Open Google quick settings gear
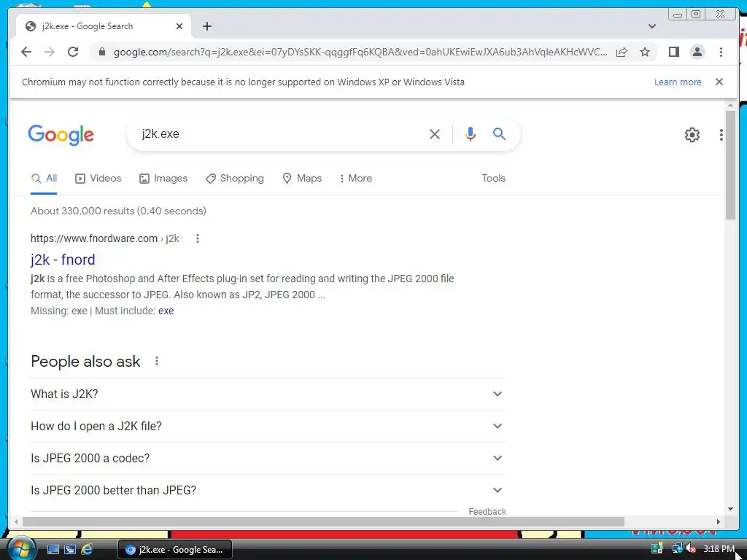Image resolution: width=747 pixels, height=560 pixels. 692,135
